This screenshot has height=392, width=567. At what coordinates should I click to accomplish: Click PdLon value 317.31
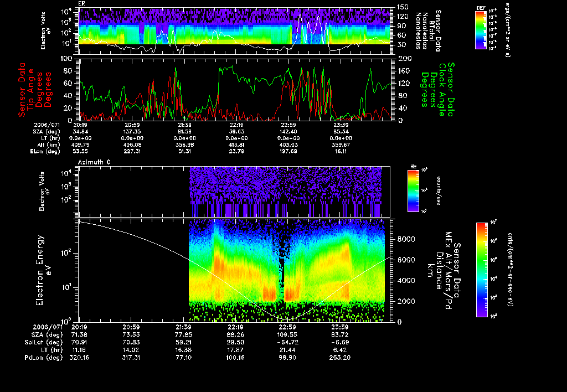click(132, 358)
